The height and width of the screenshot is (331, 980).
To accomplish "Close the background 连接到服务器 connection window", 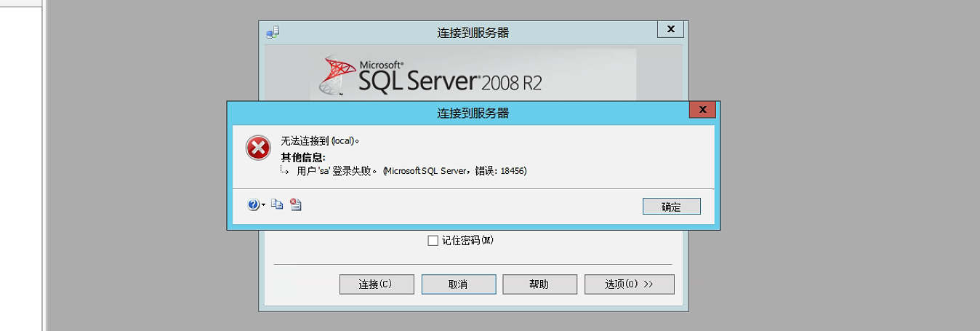I will [x=670, y=29].
